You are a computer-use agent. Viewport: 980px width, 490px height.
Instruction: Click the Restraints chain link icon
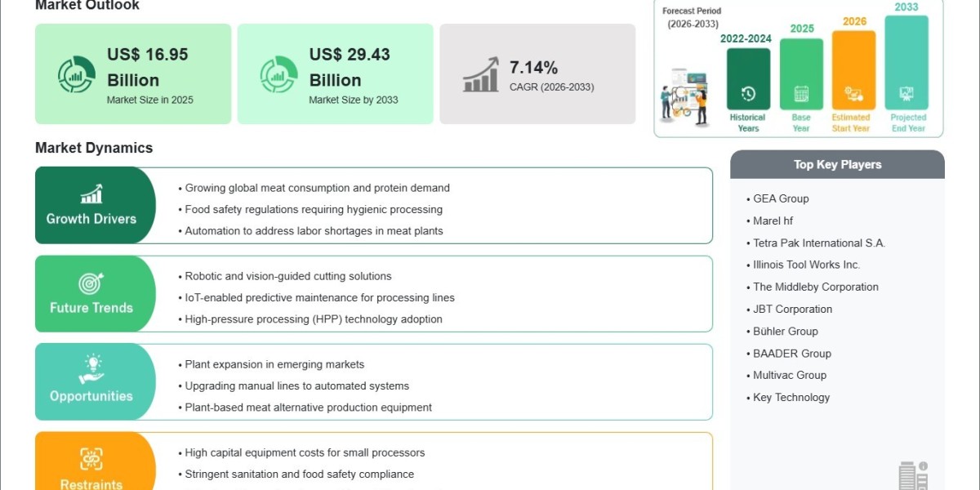pyautogui.click(x=91, y=458)
